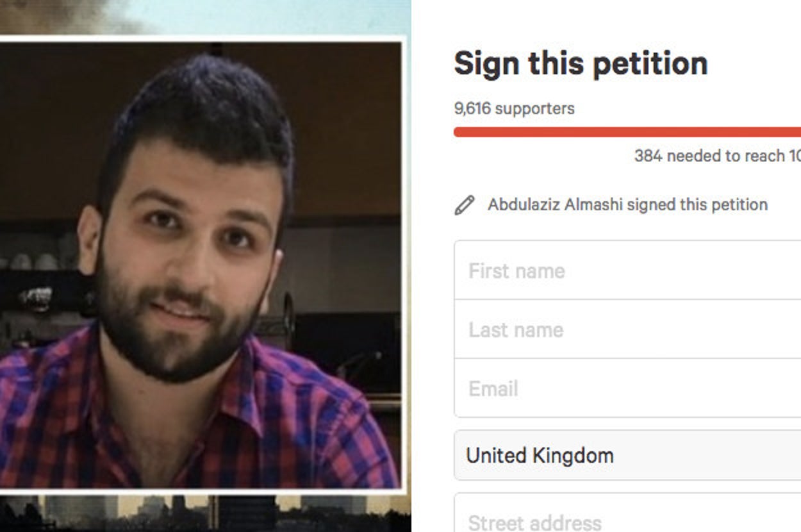Viewport: 801px width, 532px height.
Task: Click the smoky sky image above the portrait
Action: point(205,17)
